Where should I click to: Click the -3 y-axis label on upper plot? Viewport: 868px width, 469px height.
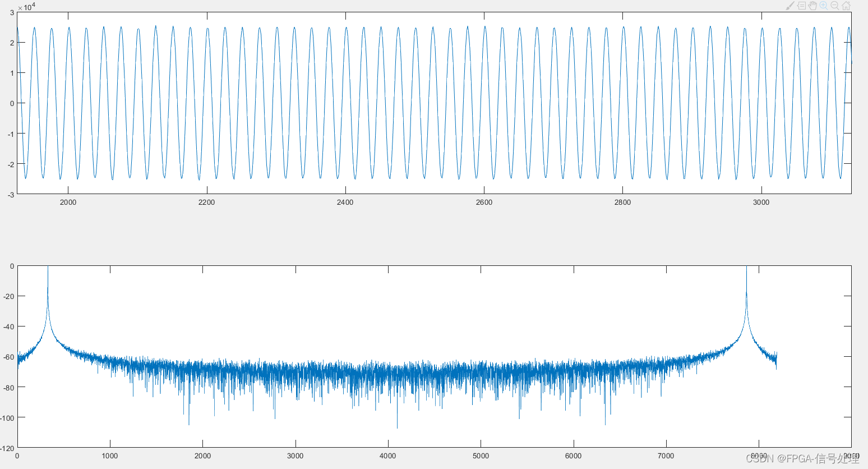click(x=11, y=195)
